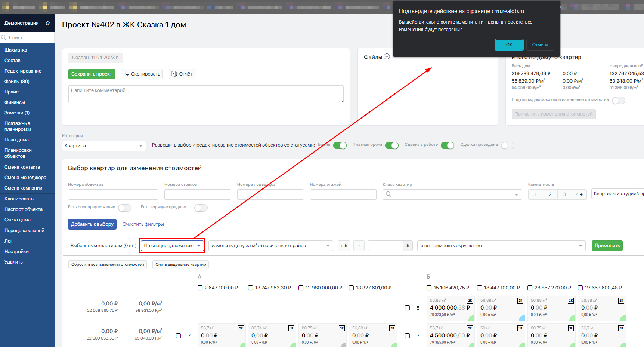Toggle Подтверждаю массовое изменение стоимостей switch
This screenshot has width=644, height=347.
pos(618,101)
